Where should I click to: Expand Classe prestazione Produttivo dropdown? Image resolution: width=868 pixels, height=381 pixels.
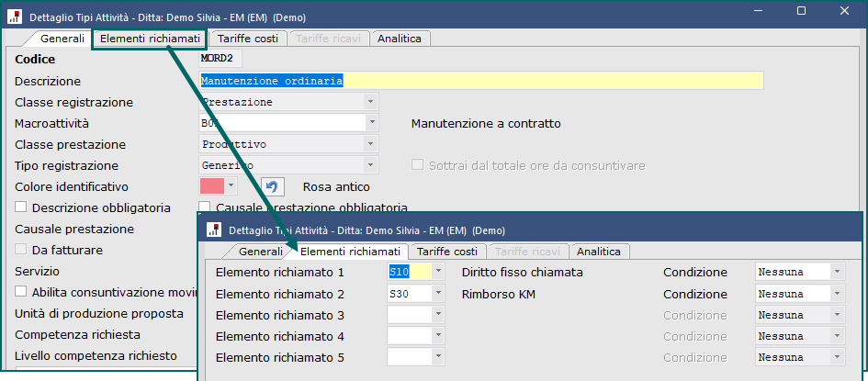click(371, 144)
